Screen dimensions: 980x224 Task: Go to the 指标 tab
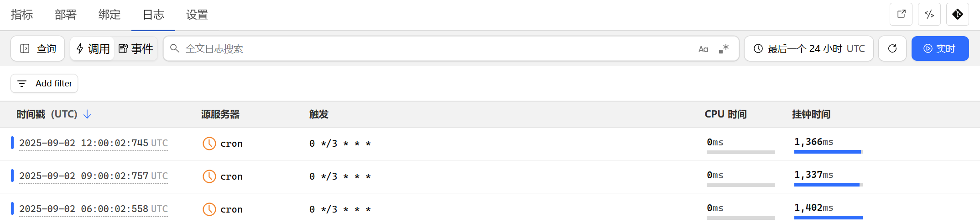coord(22,15)
